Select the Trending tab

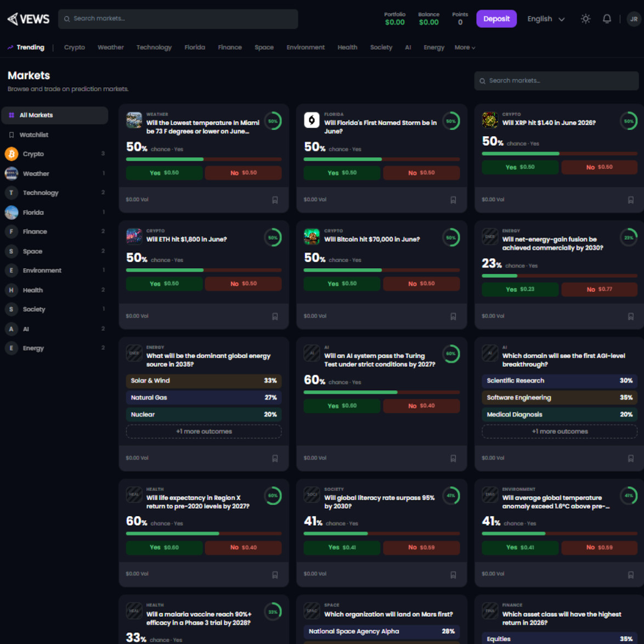26,47
